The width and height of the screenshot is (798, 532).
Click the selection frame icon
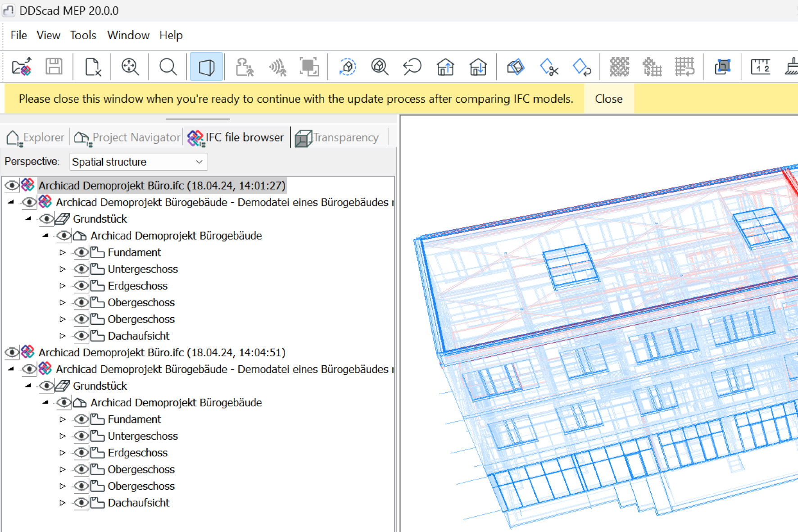pos(309,67)
